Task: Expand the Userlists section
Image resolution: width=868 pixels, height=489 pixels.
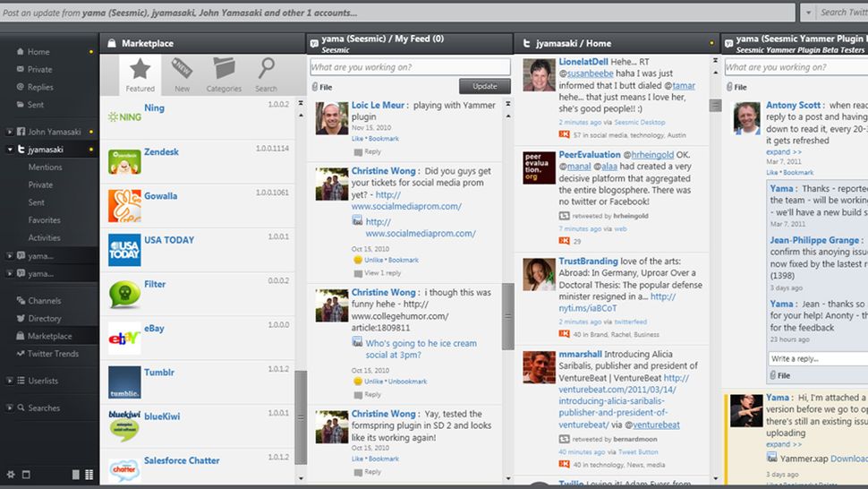Action: click(10, 381)
